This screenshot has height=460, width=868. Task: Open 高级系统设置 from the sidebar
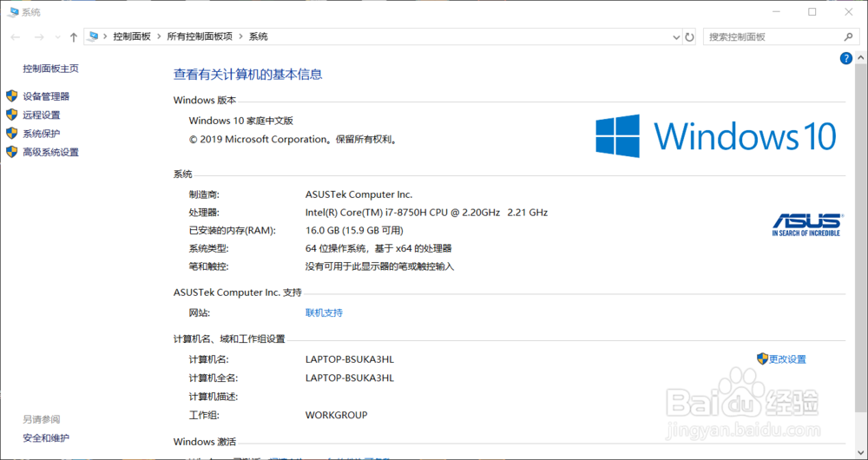(x=51, y=152)
